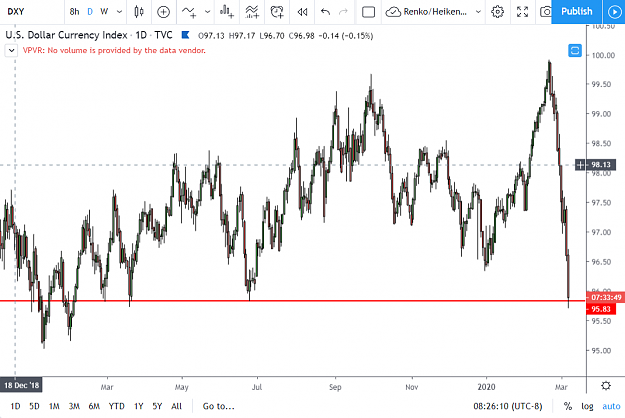Select the 8h timeframe
The height and width of the screenshot is (418, 625).
click(74, 12)
